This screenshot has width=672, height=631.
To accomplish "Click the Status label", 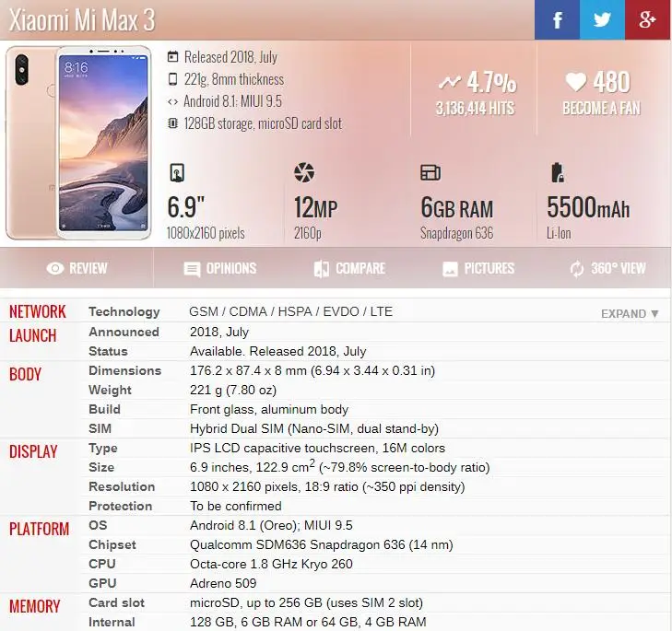I will (x=108, y=351).
